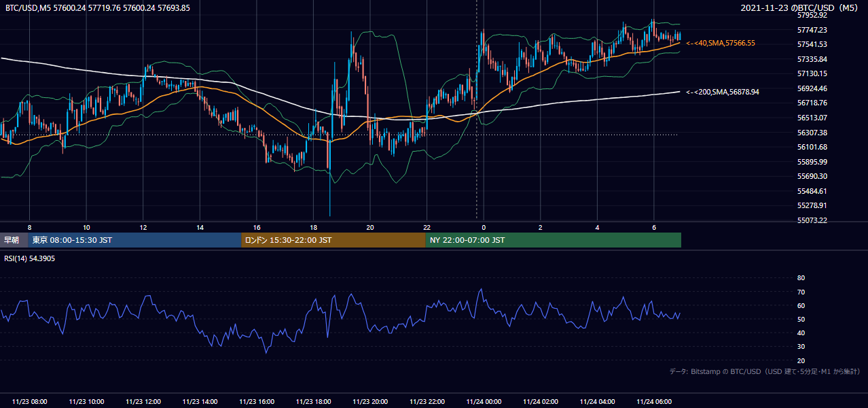Click the BTC/USD,M5 OHLC header text
Image resolution: width=868 pixels, height=408 pixels.
tap(98, 7)
